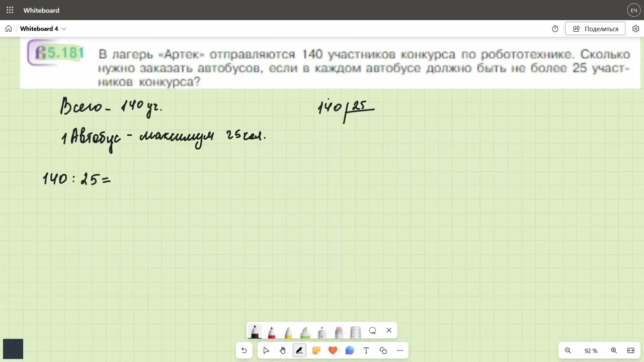Fit the canvas to screen

pyautogui.click(x=631, y=350)
